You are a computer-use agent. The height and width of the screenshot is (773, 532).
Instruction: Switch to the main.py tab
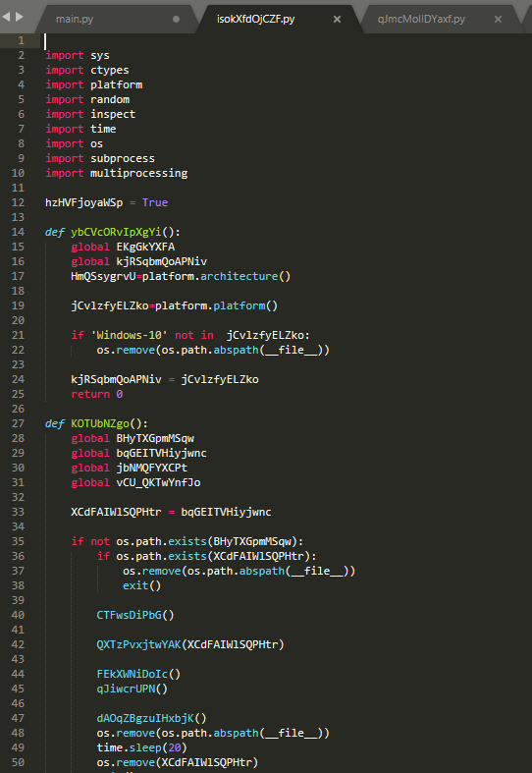pos(75,20)
